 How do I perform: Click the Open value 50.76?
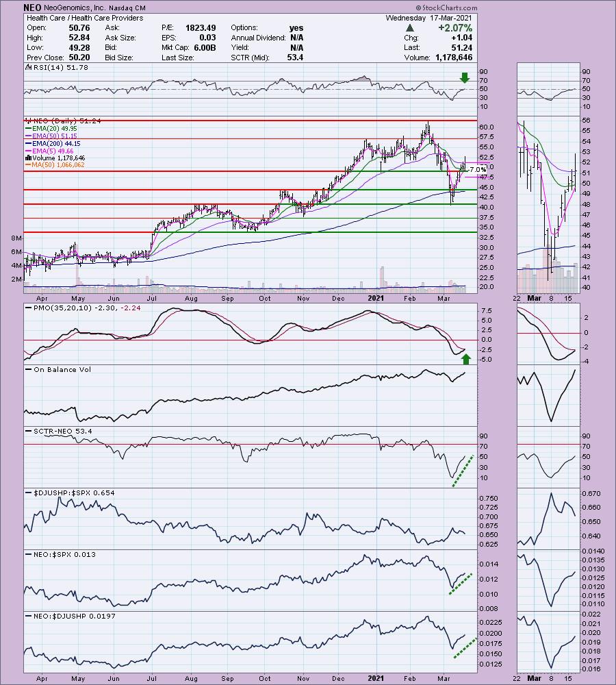(x=79, y=28)
